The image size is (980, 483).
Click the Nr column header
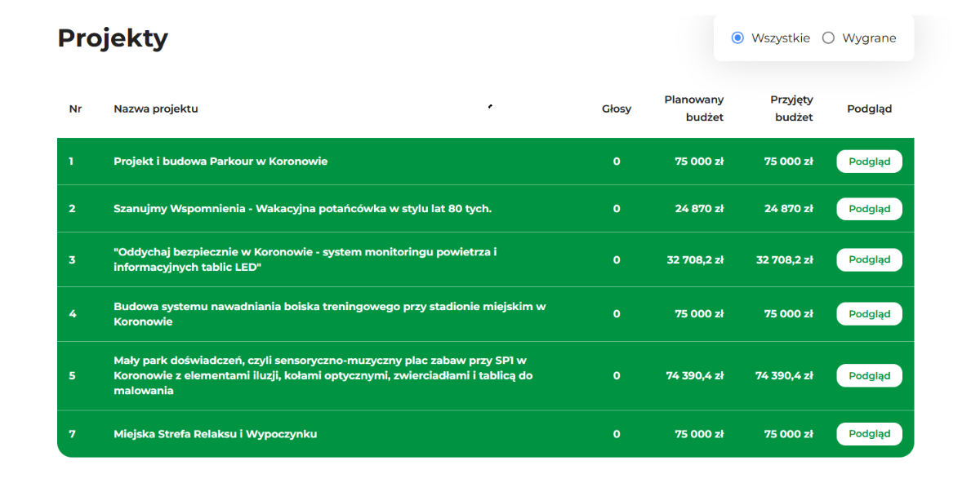click(x=75, y=109)
